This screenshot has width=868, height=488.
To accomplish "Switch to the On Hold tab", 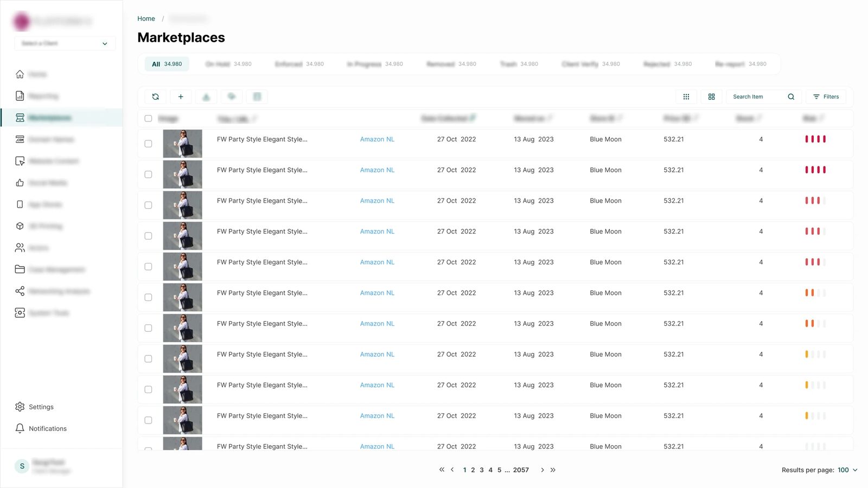I will coord(228,64).
